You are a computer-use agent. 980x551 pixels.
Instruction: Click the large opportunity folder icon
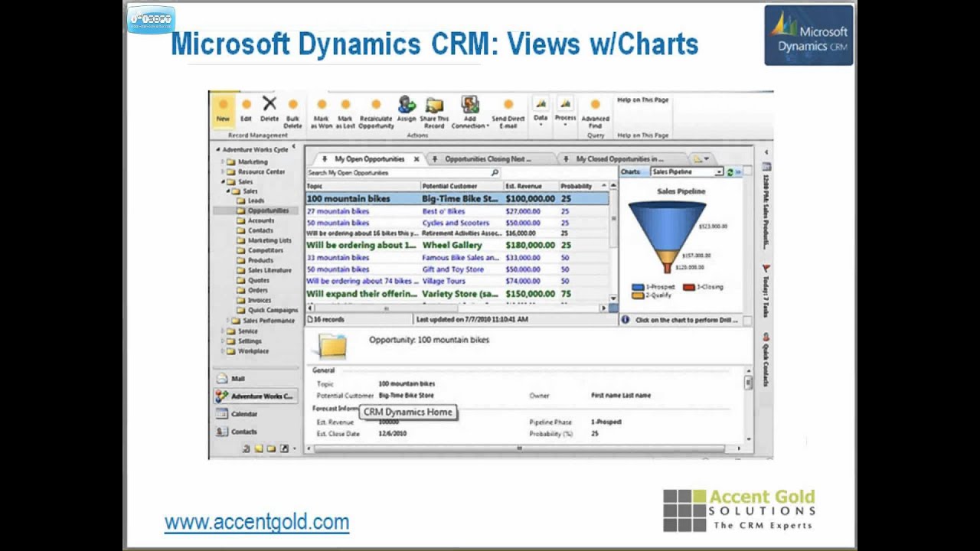pos(333,347)
